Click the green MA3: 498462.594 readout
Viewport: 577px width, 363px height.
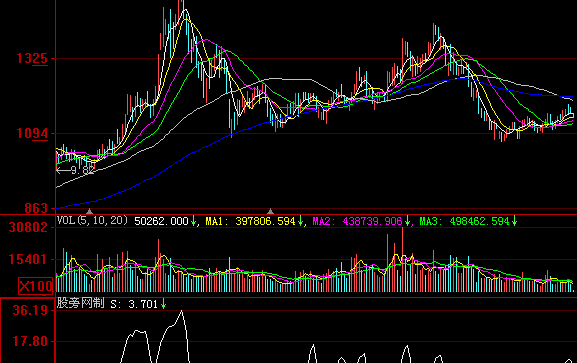pos(464,221)
